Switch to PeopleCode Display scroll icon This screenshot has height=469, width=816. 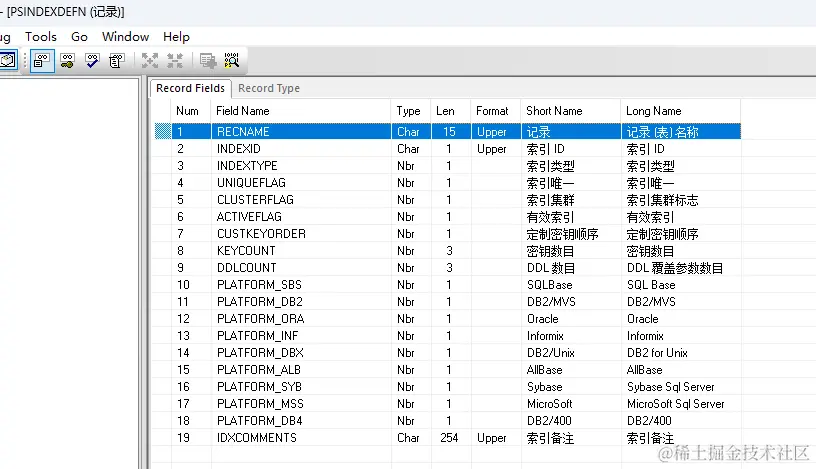click(x=117, y=61)
